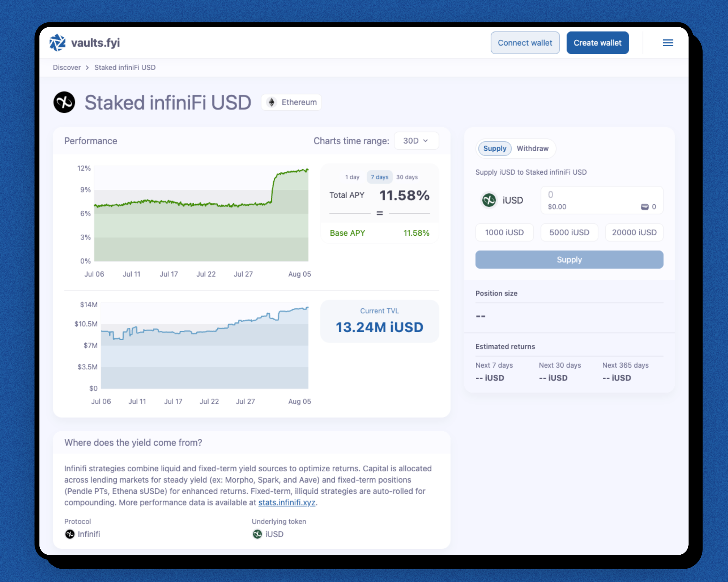Click the Ethereum network icon

pyautogui.click(x=271, y=102)
